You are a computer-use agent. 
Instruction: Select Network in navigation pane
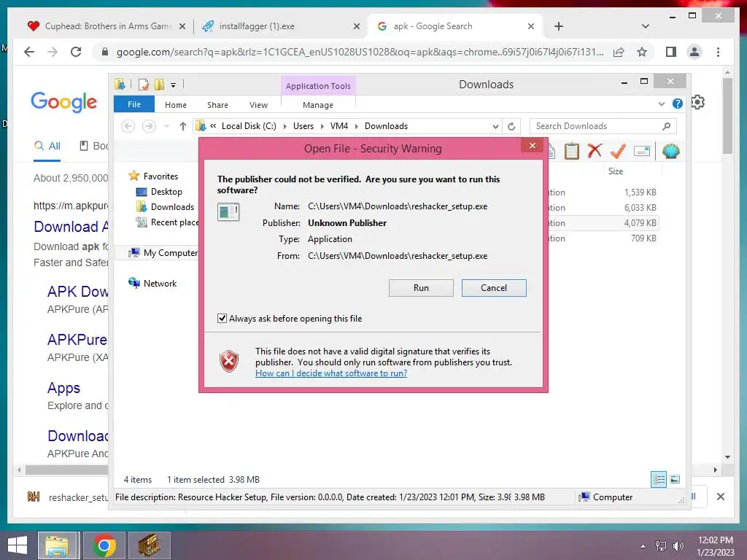pyautogui.click(x=160, y=284)
